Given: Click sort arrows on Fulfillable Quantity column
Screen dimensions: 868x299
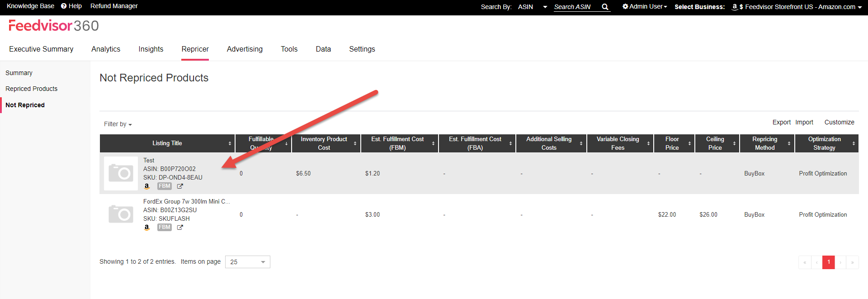Looking at the screenshot, I should point(286,143).
